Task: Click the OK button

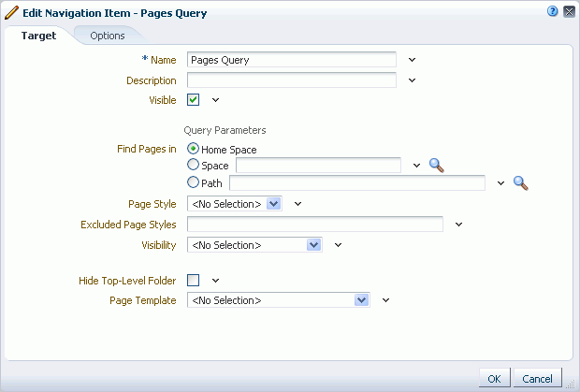Action: click(495, 378)
